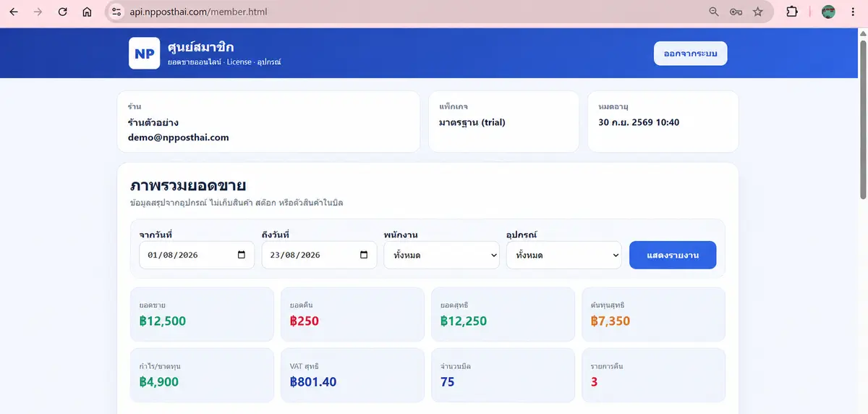Click the ศูนย์สมาชิก header title
The height and width of the screenshot is (414, 868).
click(x=200, y=47)
